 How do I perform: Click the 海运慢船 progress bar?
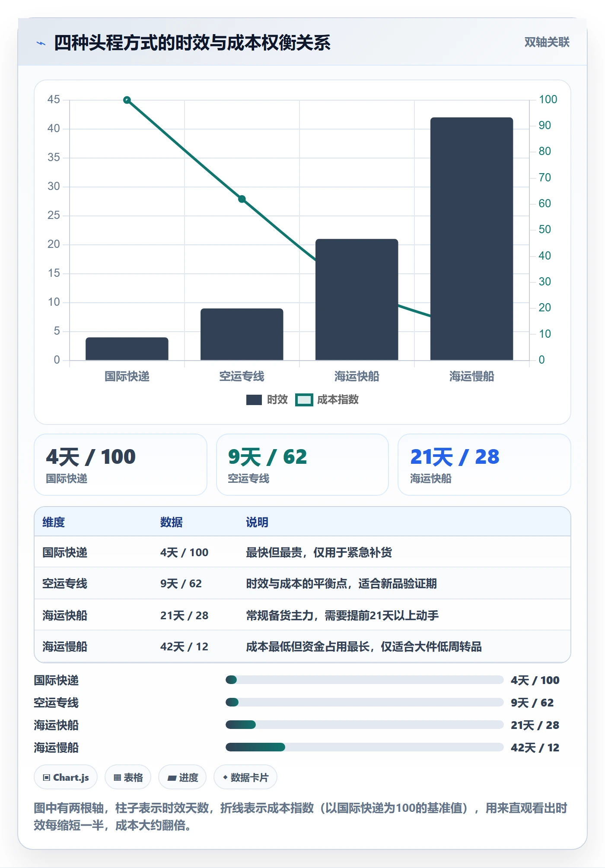[x=364, y=747]
